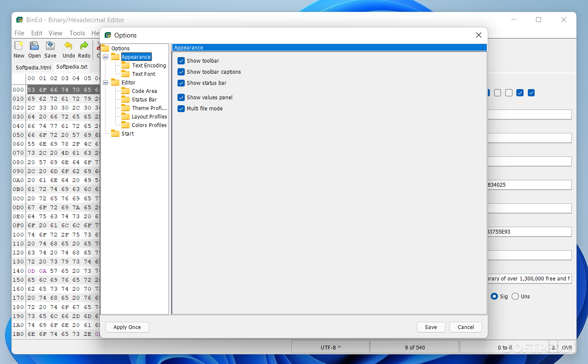Click the BinEd application icon in title bar
This screenshot has width=588, height=364.
[x=20, y=20]
